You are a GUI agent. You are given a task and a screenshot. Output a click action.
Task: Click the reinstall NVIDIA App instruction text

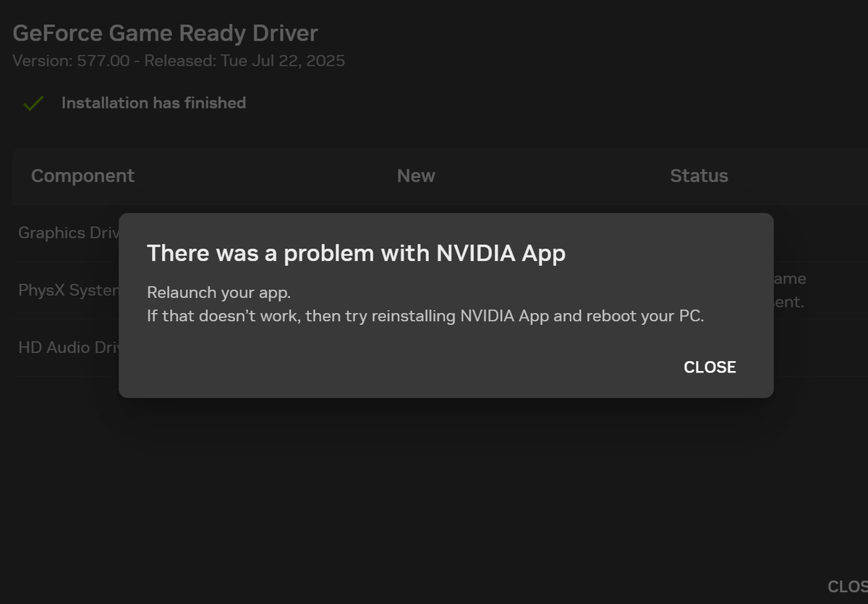click(425, 317)
